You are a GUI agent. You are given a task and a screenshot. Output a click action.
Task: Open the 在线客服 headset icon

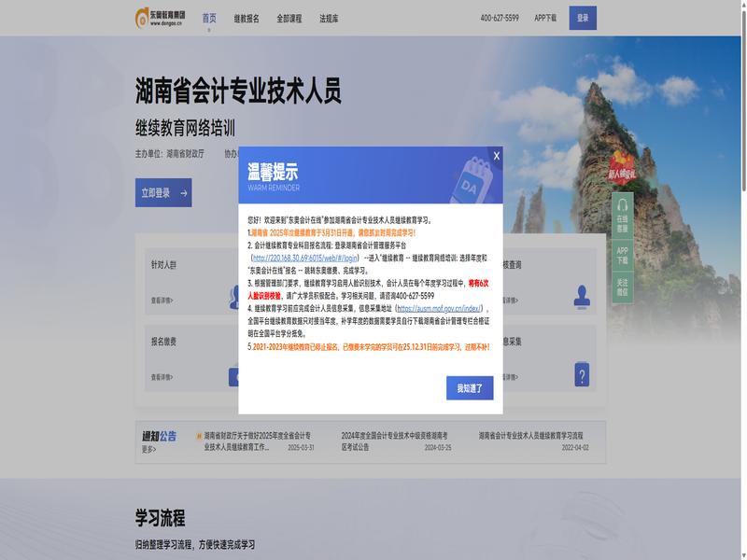[x=623, y=214]
